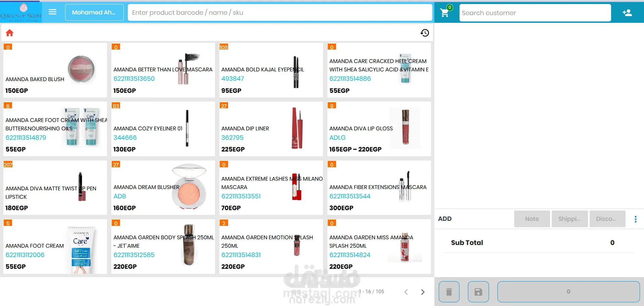Image resolution: width=644 pixels, height=306 pixels.
Task: Click the ADB SKU code
Action: click(120, 196)
